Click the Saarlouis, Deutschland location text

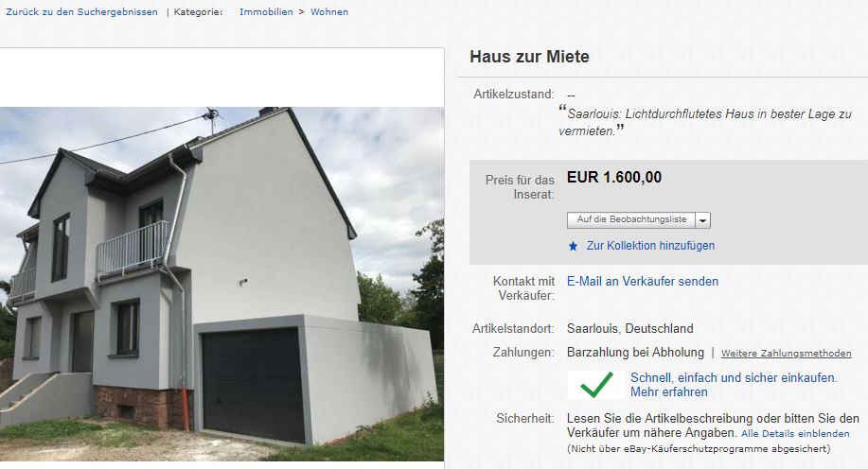[x=630, y=328]
